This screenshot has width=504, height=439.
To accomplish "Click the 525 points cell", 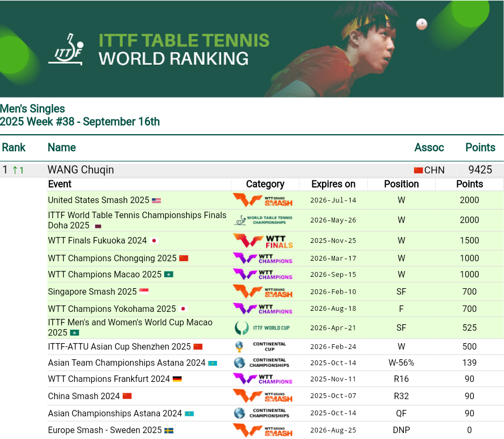I will point(470,327).
